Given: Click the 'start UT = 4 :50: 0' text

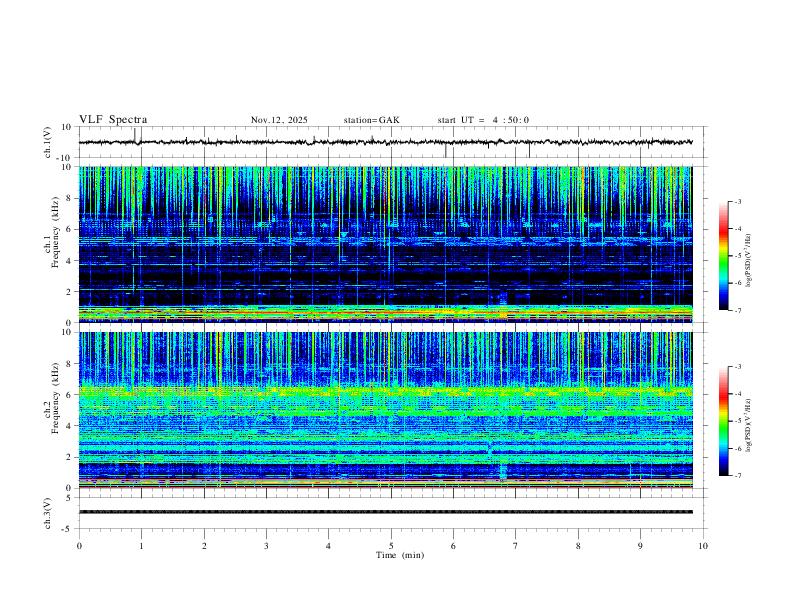Looking at the screenshot, I should (483, 120).
